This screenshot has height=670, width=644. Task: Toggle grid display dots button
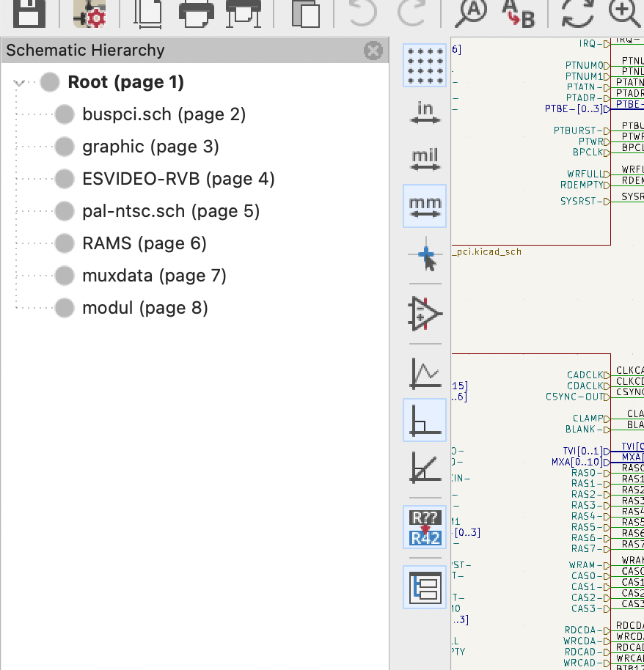pos(425,65)
